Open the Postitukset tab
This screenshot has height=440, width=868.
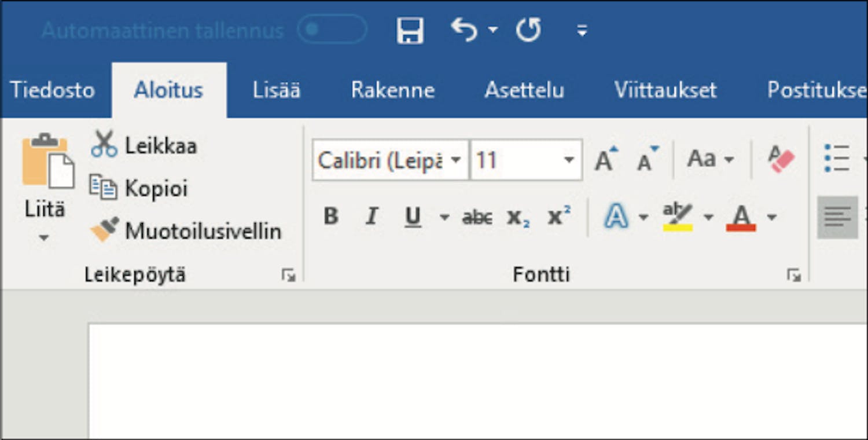[x=816, y=90]
